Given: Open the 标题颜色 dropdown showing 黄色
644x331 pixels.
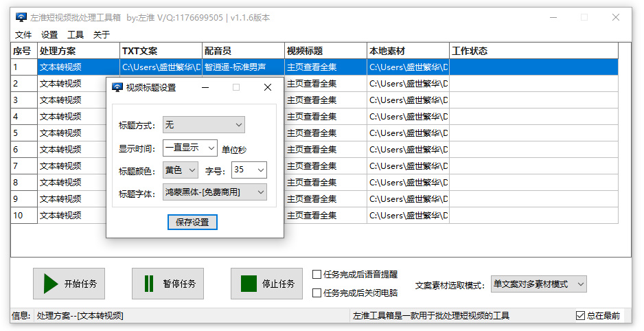Looking at the screenshot, I should tap(181, 170).
